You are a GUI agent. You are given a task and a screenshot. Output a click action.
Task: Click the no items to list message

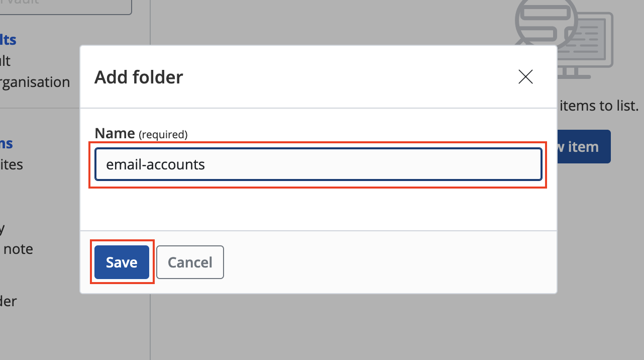tap(598, 106)
